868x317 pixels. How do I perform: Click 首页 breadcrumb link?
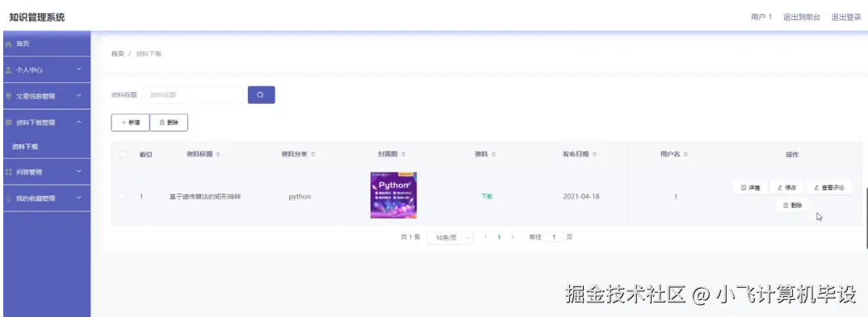click(117, 54)
